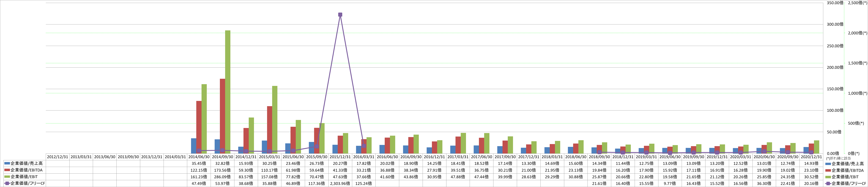Click the 125.24倍 cell
The width and height of the screenshot is (868, 187).
(364, 184)
